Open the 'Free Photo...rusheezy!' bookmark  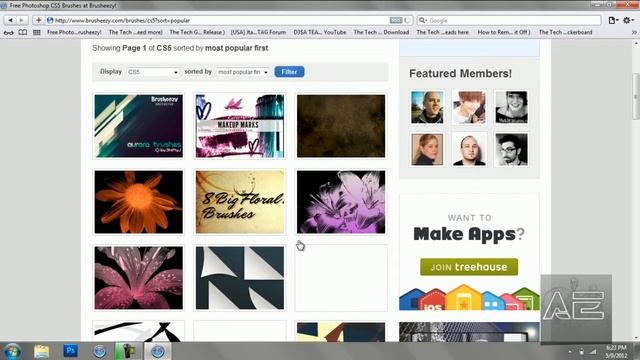(x=74, y=32)
